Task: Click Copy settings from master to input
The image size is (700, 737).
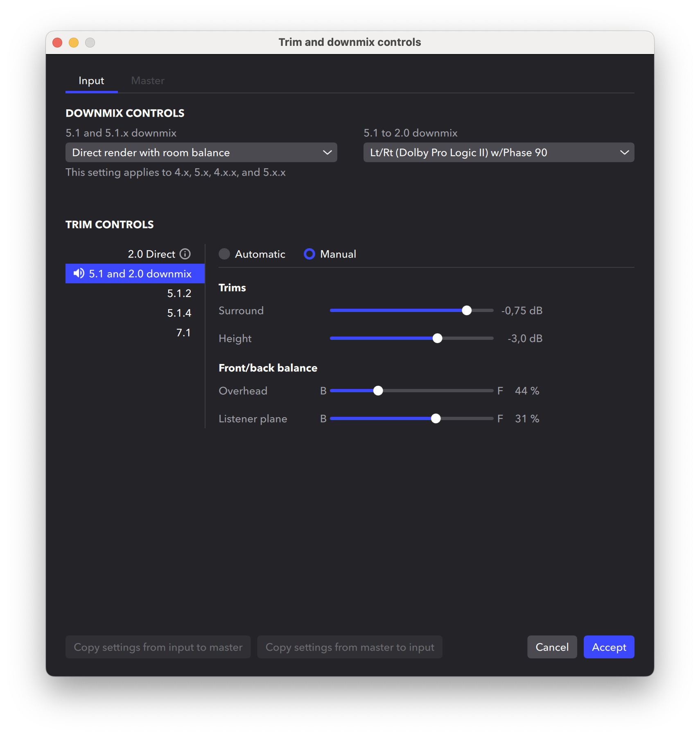Action: [350, 647]
